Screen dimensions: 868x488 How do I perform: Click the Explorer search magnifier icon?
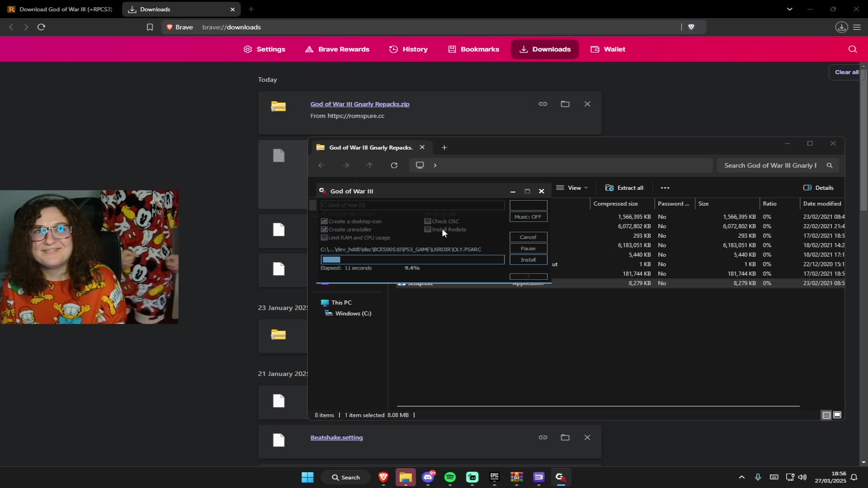830,165
